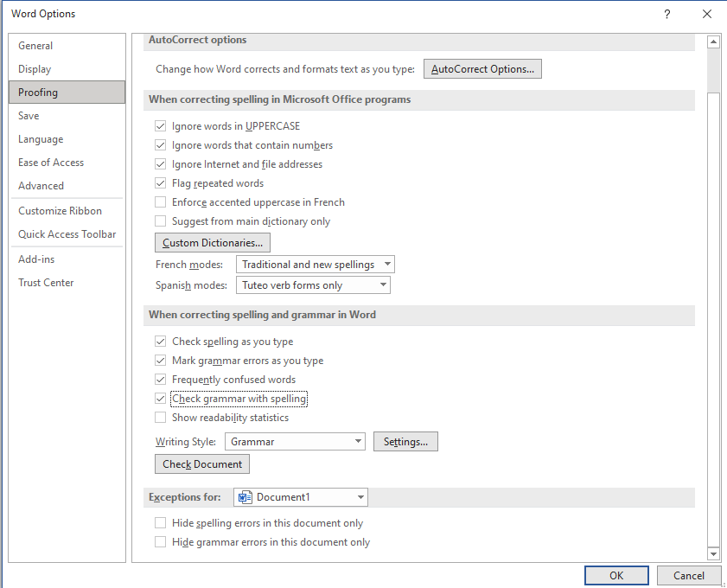This screenshot has height=588, width=727.
Task: Open the Customize Ribbon category
Action: (x=61, y=211)
